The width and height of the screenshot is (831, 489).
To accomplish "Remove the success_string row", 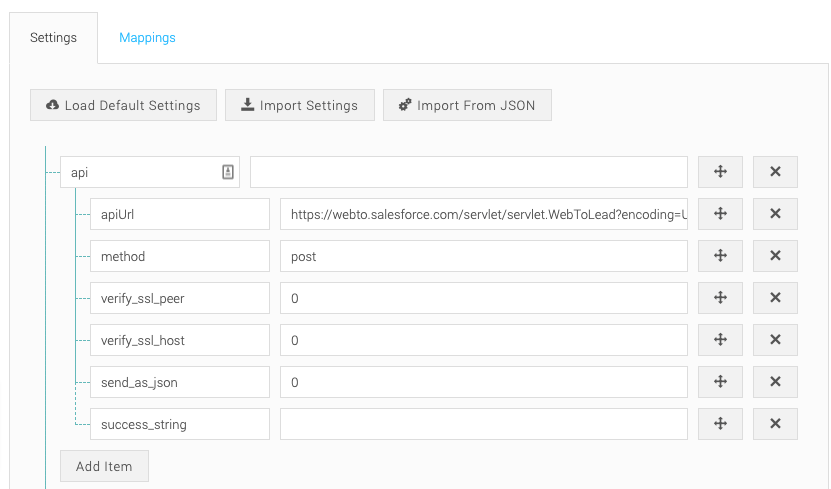I will tap(775, 424).
